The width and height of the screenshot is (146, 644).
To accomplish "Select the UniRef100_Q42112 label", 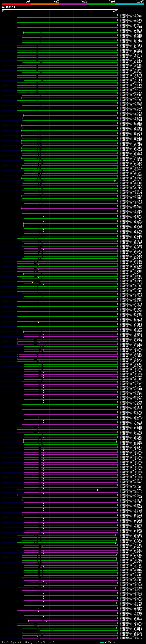I will [x=131, y=103].
